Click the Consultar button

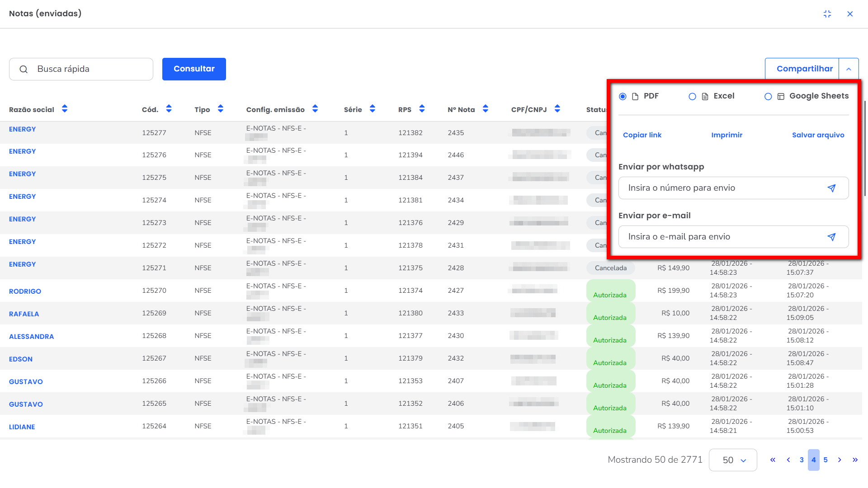[x=194, y=69]
